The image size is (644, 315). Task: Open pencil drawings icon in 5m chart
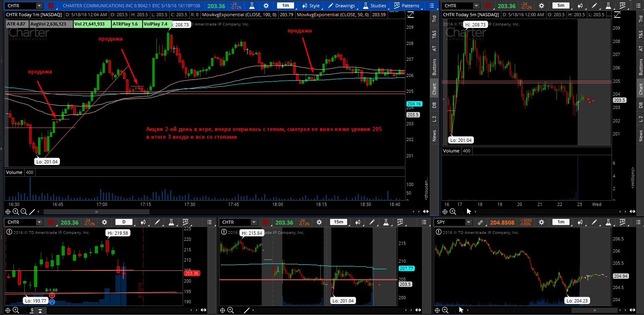(594, 6)
